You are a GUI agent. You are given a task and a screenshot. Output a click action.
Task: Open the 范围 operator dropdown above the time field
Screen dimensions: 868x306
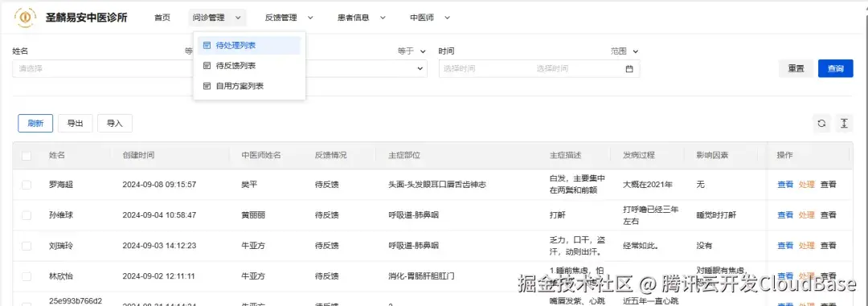coord(625,51)
